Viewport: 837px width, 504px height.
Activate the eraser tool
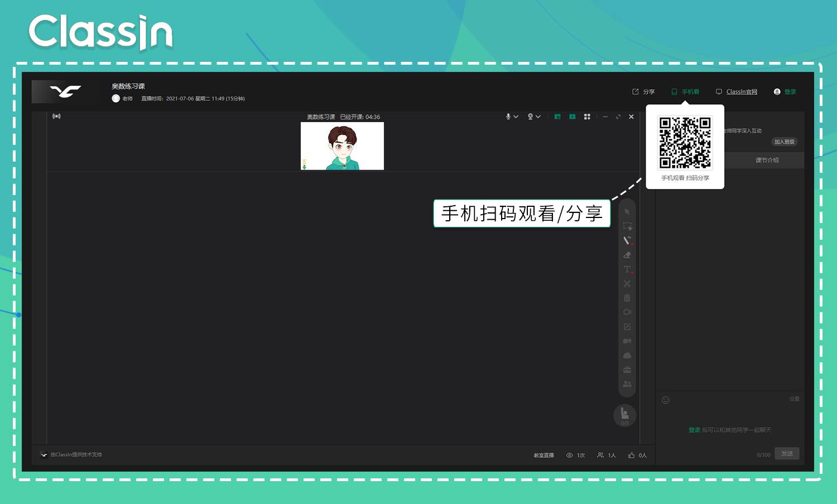(627, 255)
